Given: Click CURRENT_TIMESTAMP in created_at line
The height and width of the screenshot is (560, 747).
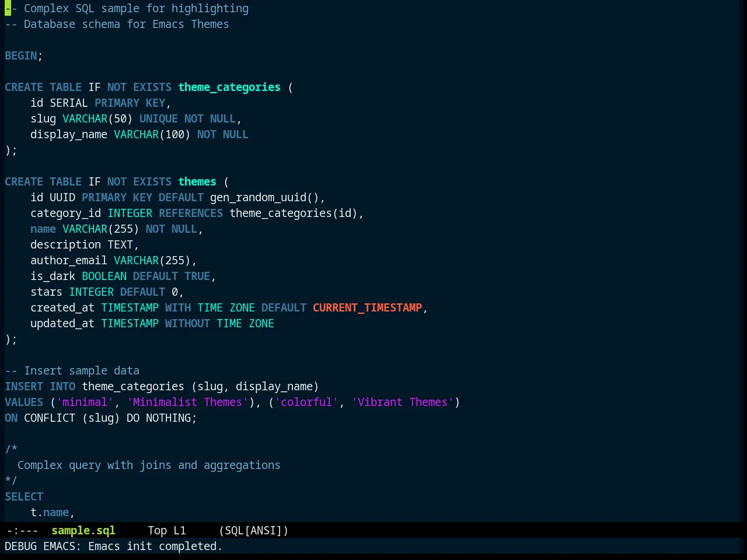Looking at the screenshot, I should 367,307.
